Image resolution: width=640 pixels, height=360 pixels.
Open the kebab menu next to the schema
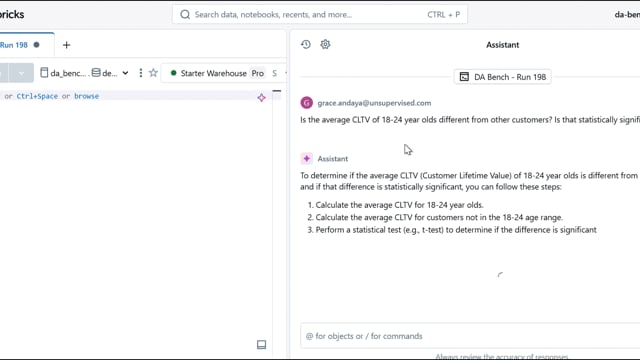point(140,73)
